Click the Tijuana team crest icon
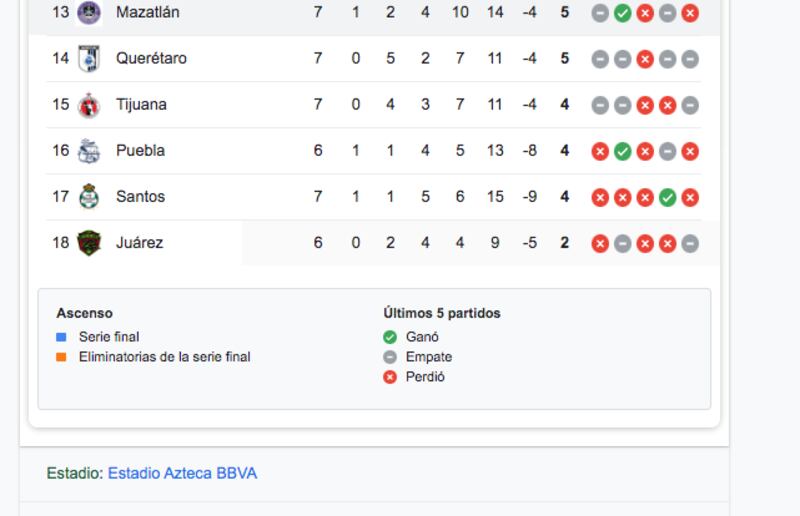Viewport: 800px width, 516px height. pyautogui.click(x=89, y=105)
